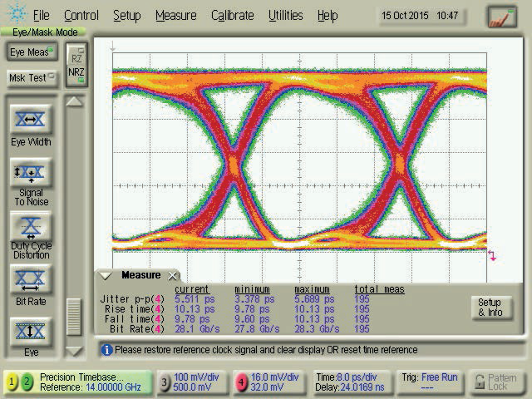Viewport: 532px width, 399px height.
Task: Click the gray channel 3 button
Action: click(x=165, y=382)
